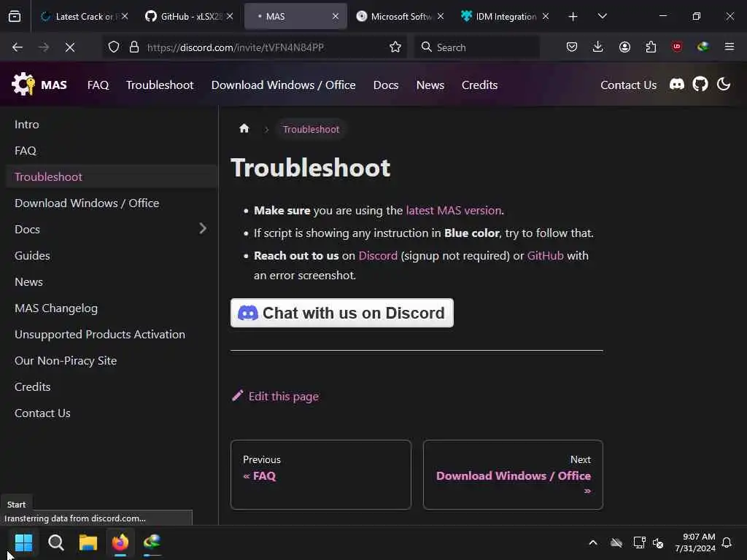Close the MAS tab
Viewport: 747px width, 560px height.
coord(336,16)
